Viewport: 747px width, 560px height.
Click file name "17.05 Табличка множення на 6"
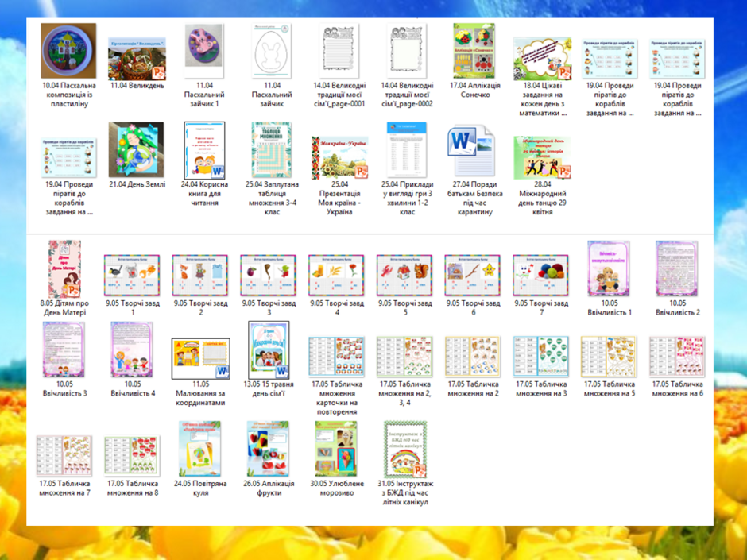(677, 388)
